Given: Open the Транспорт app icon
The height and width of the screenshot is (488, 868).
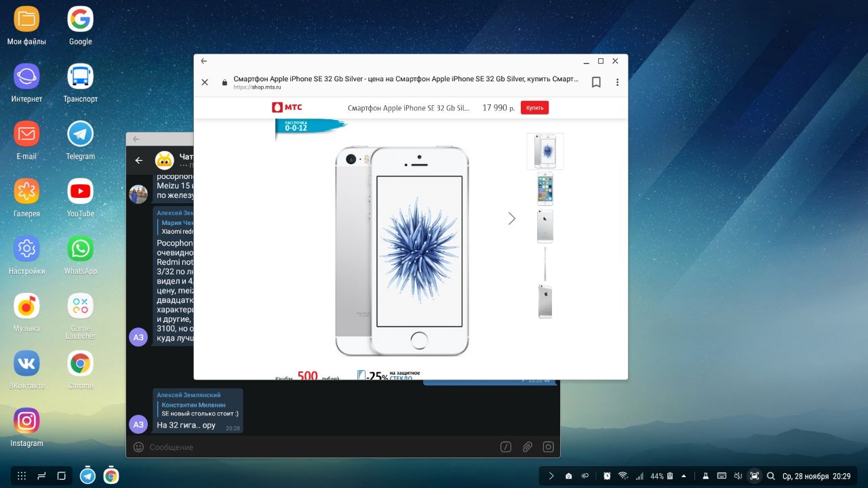Looking at the screenshot, I should point(80,83).
